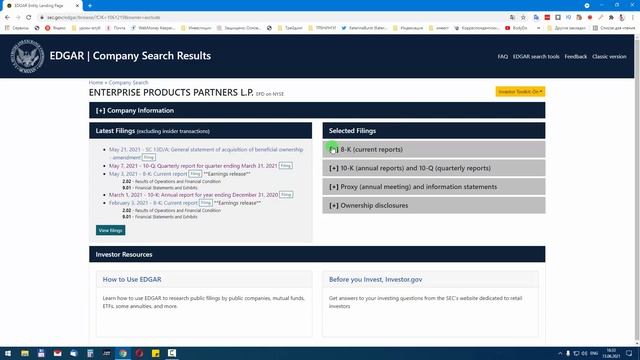640x360 pixels.
Task: Open the Calculator taskbar icon
Action: (x=90, y=353)
